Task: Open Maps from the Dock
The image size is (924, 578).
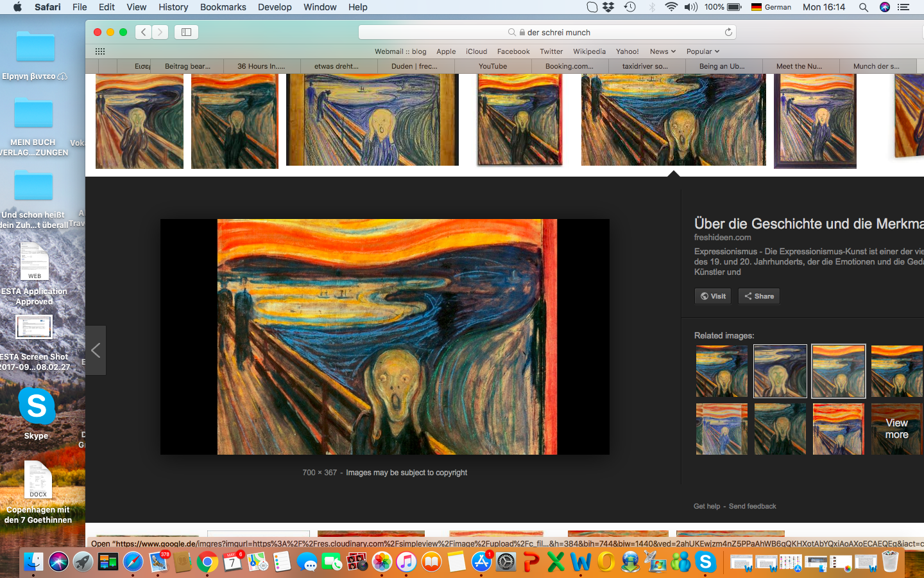Action: point(257,562)
